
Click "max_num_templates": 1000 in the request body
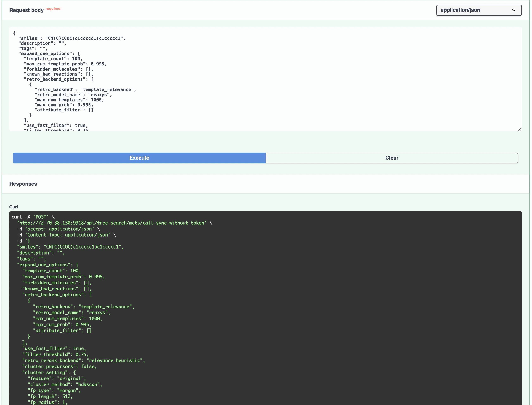(x=69, y=100)
